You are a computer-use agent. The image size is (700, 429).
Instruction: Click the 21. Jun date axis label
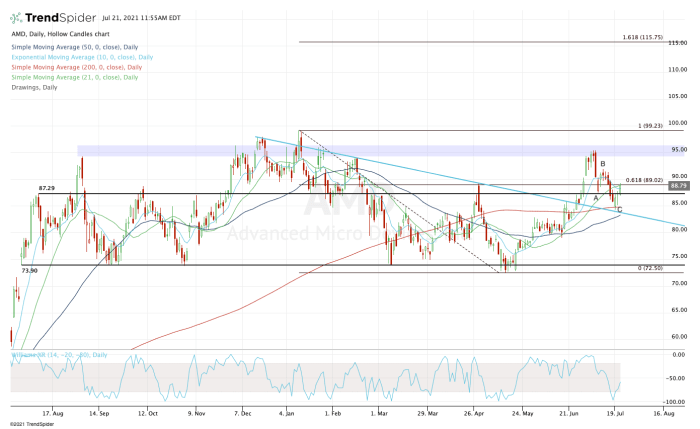568,414
